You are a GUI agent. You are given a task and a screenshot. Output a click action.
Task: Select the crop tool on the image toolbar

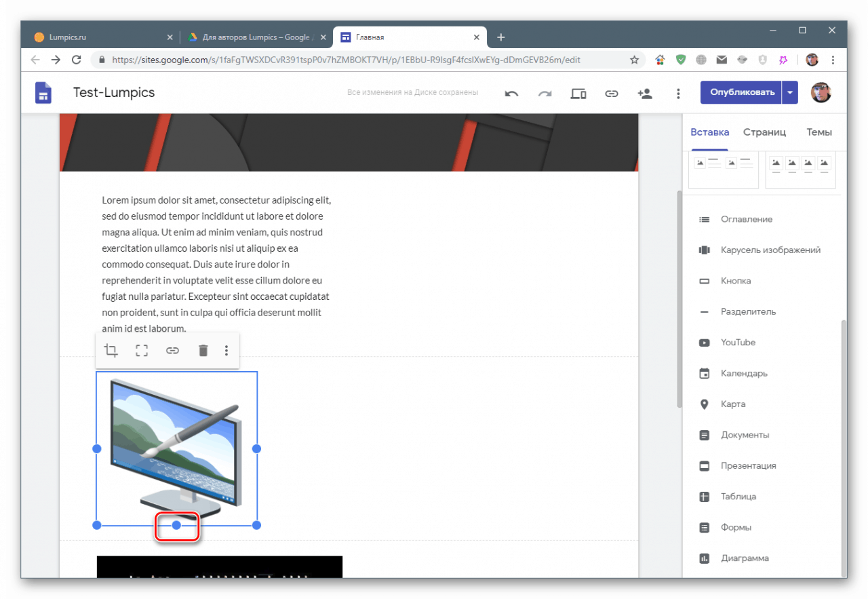point(111,350)
